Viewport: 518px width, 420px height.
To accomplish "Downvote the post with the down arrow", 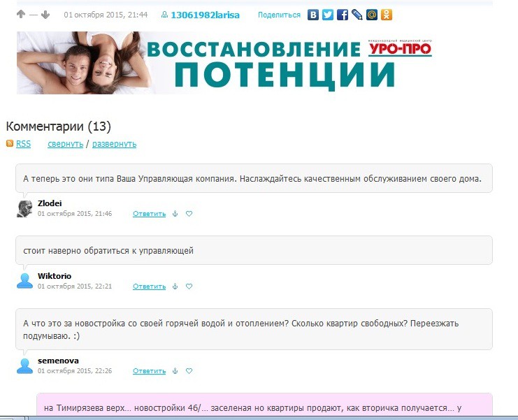I will click(x=45, y=15).
